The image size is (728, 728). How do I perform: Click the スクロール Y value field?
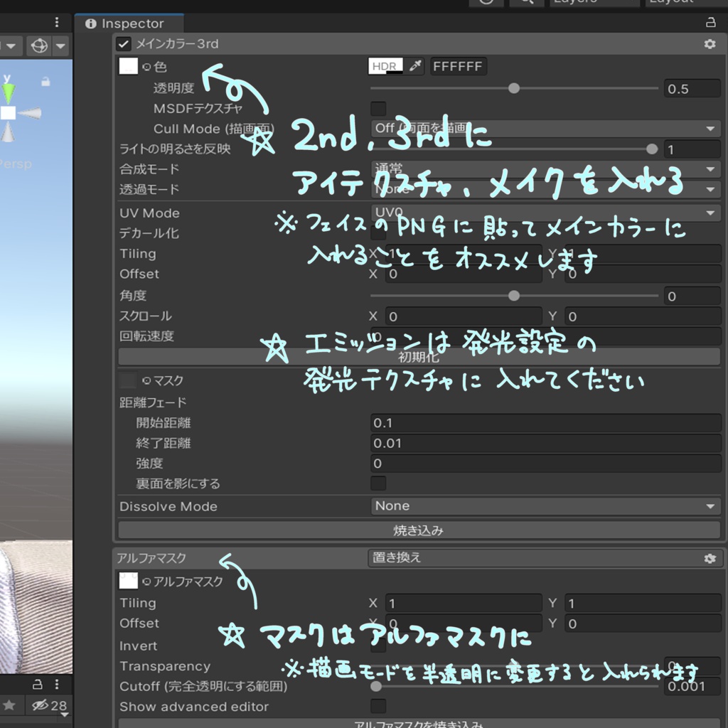[643, 316]
